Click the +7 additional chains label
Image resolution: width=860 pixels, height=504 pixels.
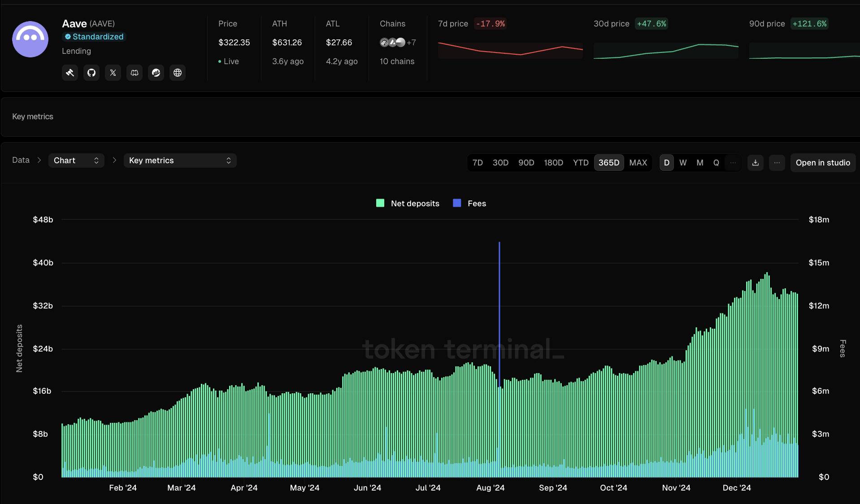pos(411,43)
